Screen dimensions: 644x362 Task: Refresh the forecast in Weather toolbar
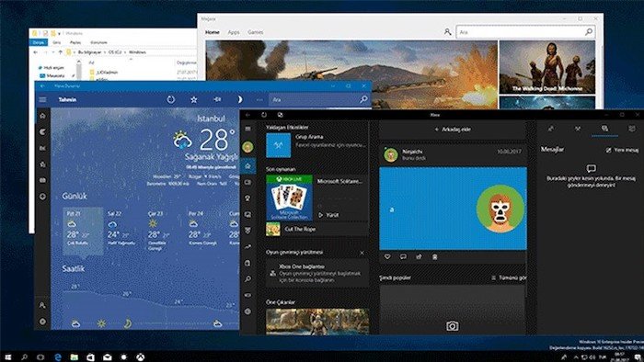point(171,99)
